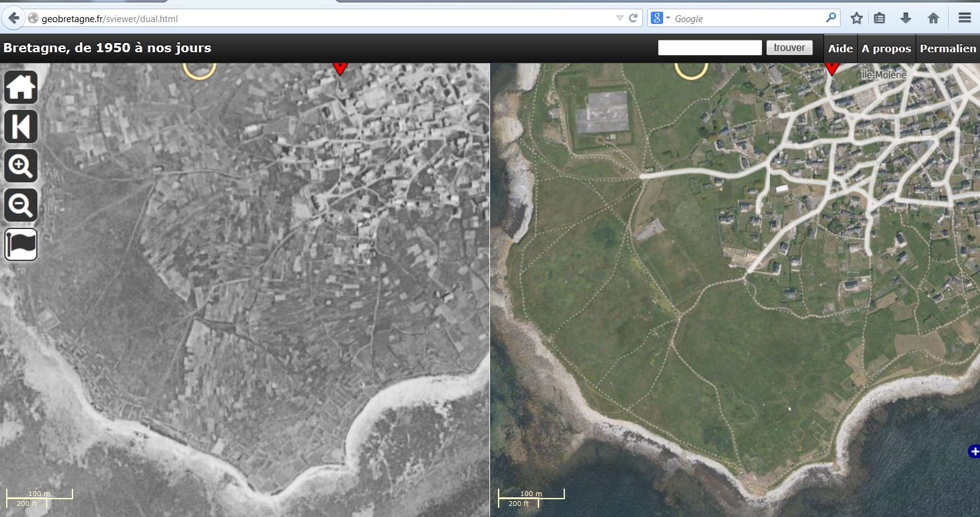The height and width of the screenshot is (517, 980).
Task: Reload the page with the refresh icon
Action: pos(633,18)
